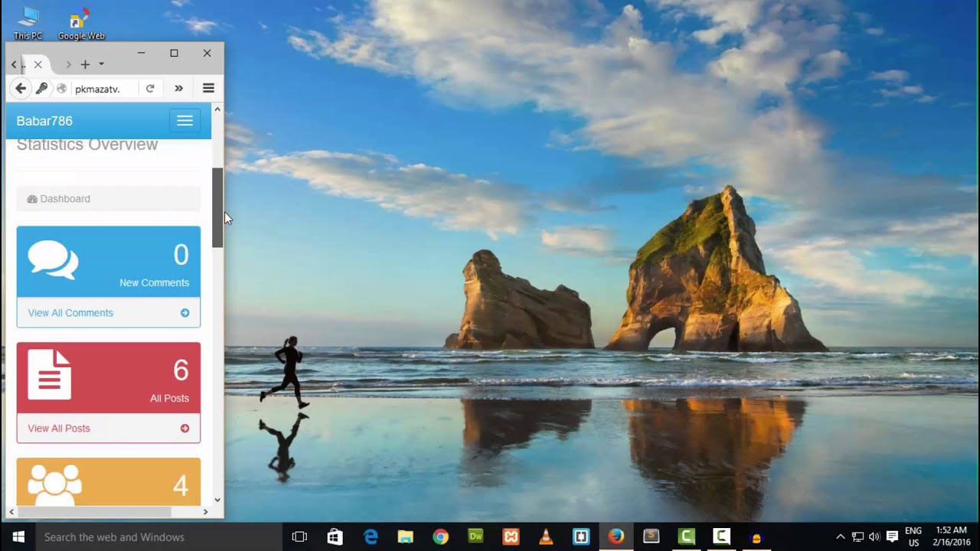
Task: Open the white Camtasia recorder taskbar icon
Action: [x=722, y=537]
